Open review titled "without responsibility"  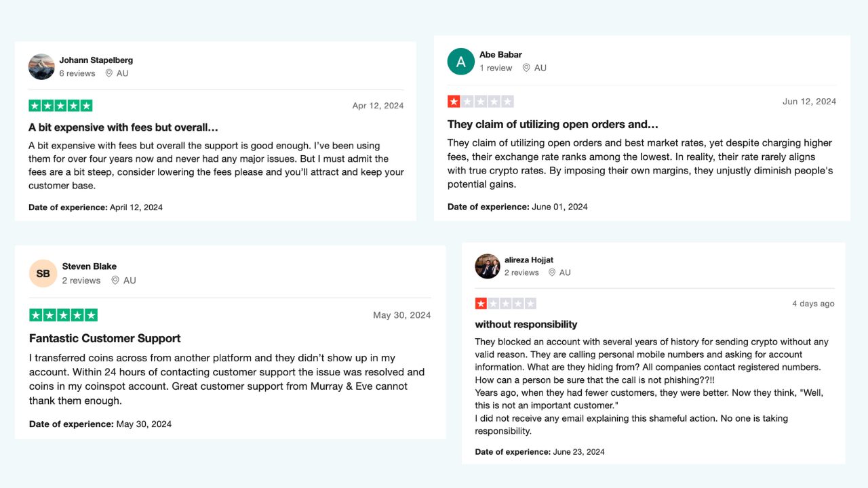526,325
